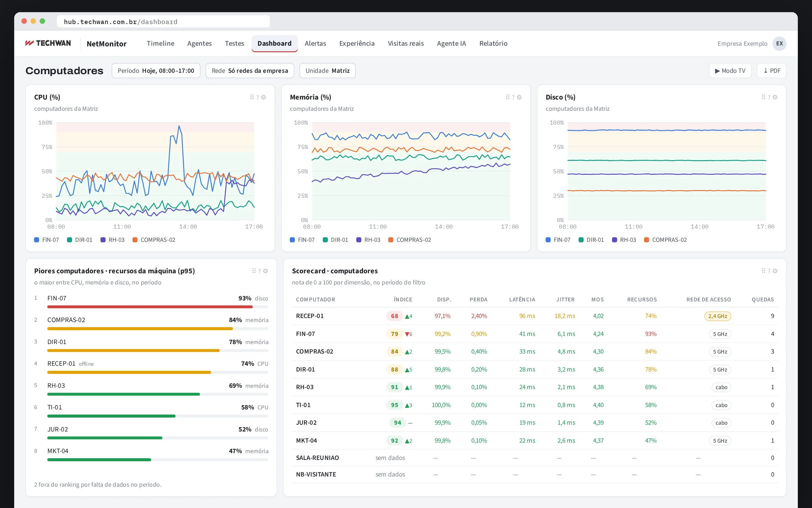The image size is (812, 508).
Task: Click the COMPRAS-02 84% memória progress bar
Action: tap(158, 329)
